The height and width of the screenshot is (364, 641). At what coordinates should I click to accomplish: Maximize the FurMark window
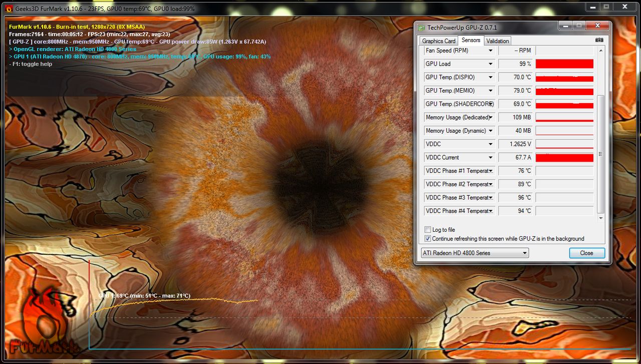606,7
